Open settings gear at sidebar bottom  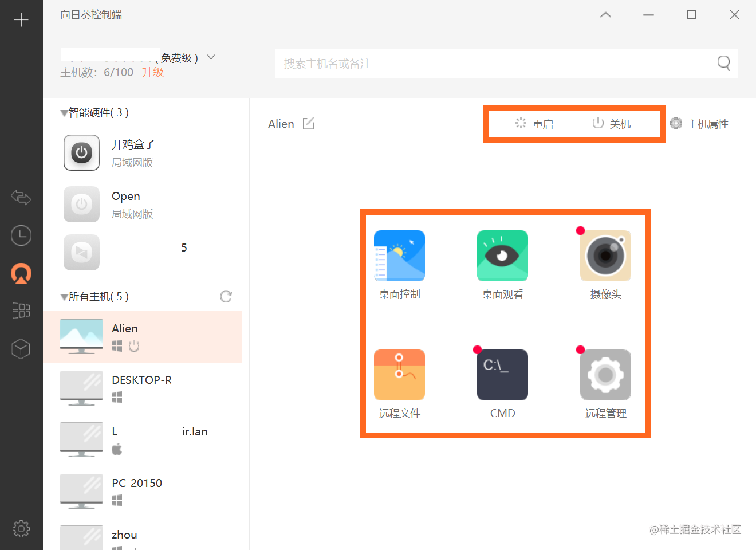21,528
